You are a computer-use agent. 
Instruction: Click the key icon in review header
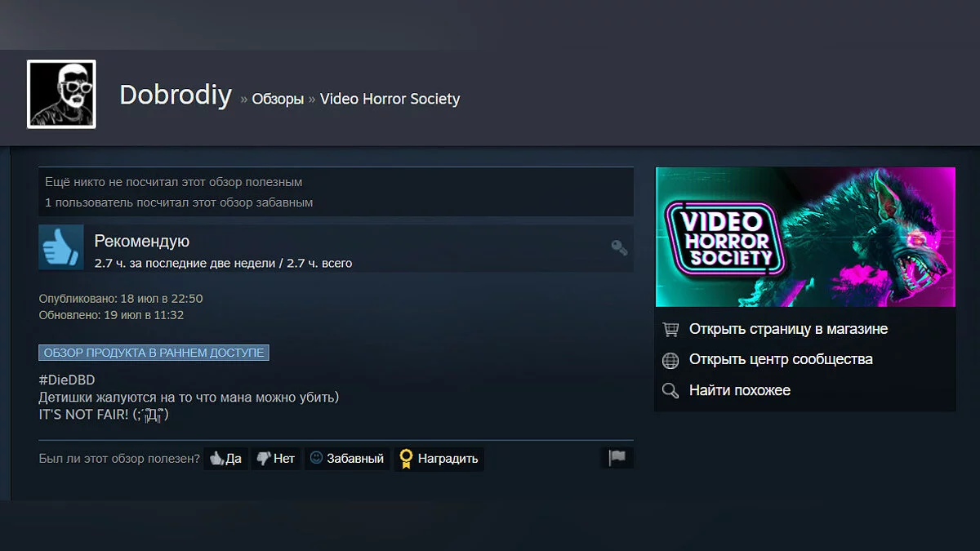click(619, 247)
